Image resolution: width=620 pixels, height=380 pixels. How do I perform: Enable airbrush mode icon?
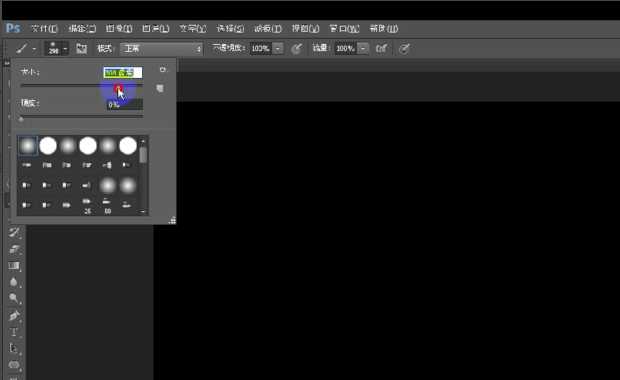[382, 49]
